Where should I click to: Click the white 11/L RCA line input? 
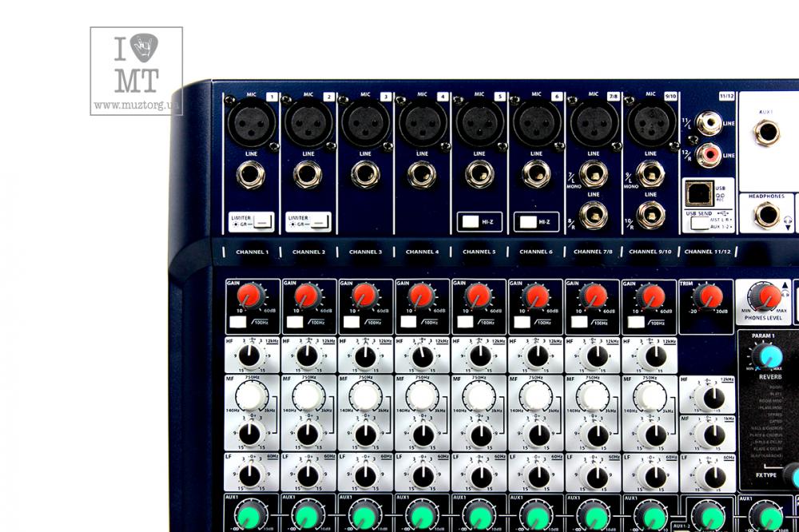(708, 123)
